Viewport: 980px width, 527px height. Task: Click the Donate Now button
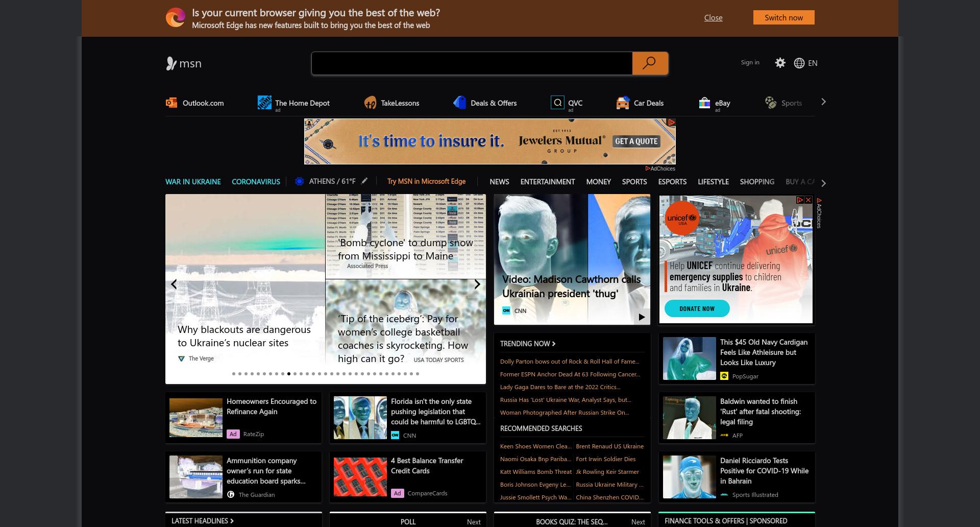tap(697, 309)
